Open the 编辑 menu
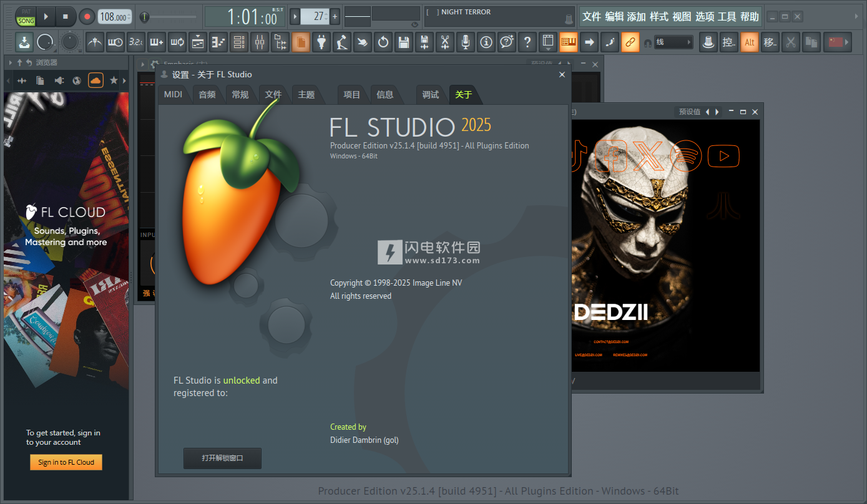 pyautogui.click(x=614, y=17)
